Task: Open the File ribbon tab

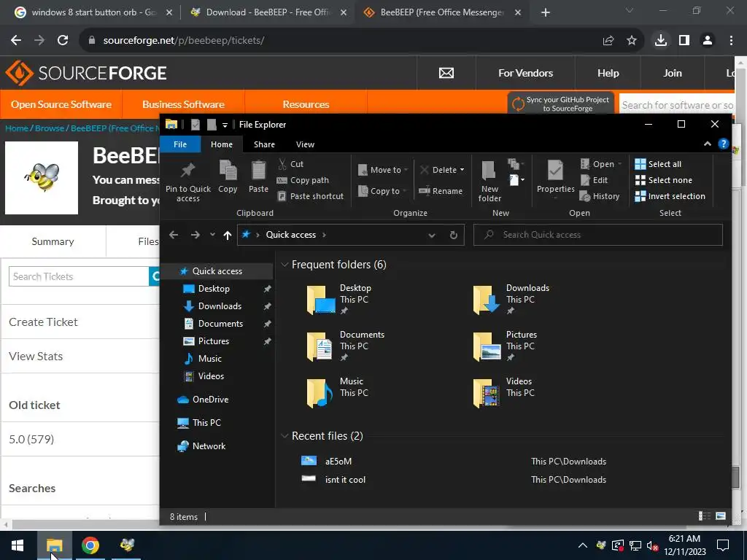Action: tap(180, 144)
